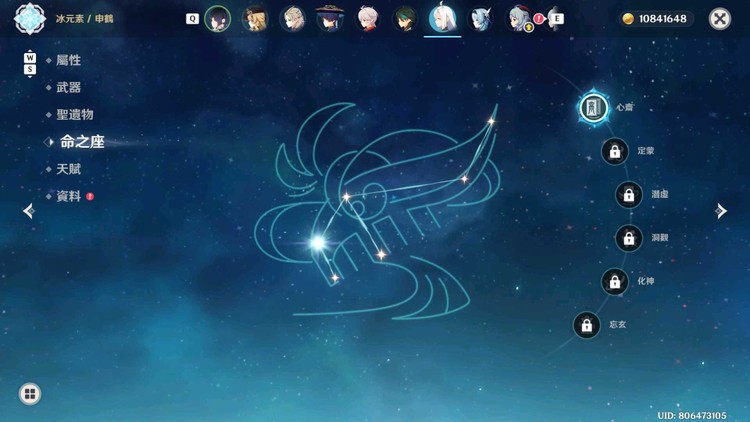
Task: Open the 屬性 attributes tab
Action: click(x=68, y=60)
